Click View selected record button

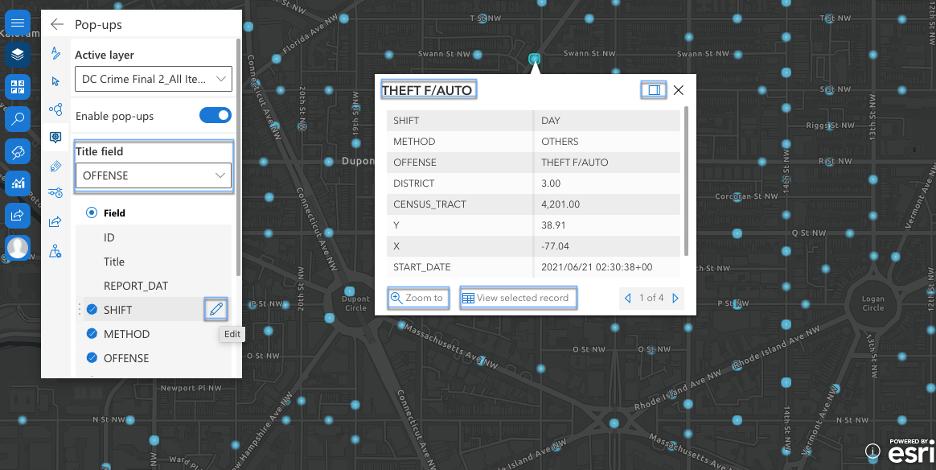[x=518, y=298]
